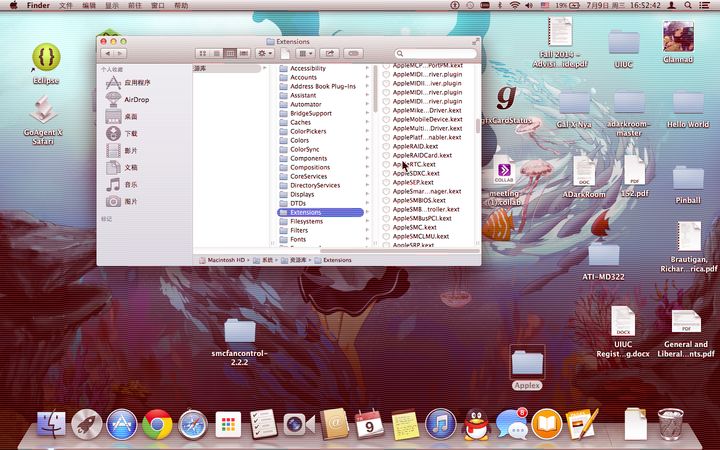Click the Finder back navigation button
Screen dimensions: 720x450
(x=108, y=53)
